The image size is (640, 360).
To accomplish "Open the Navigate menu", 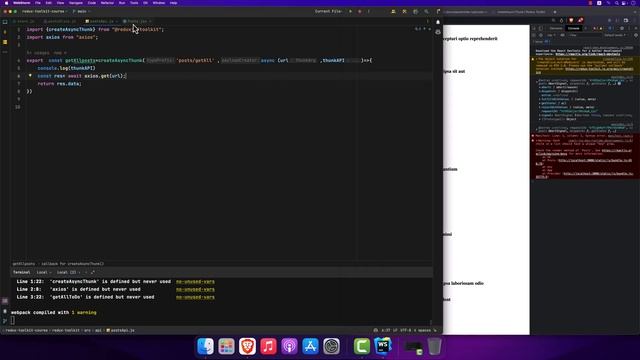I will point(76,3).
